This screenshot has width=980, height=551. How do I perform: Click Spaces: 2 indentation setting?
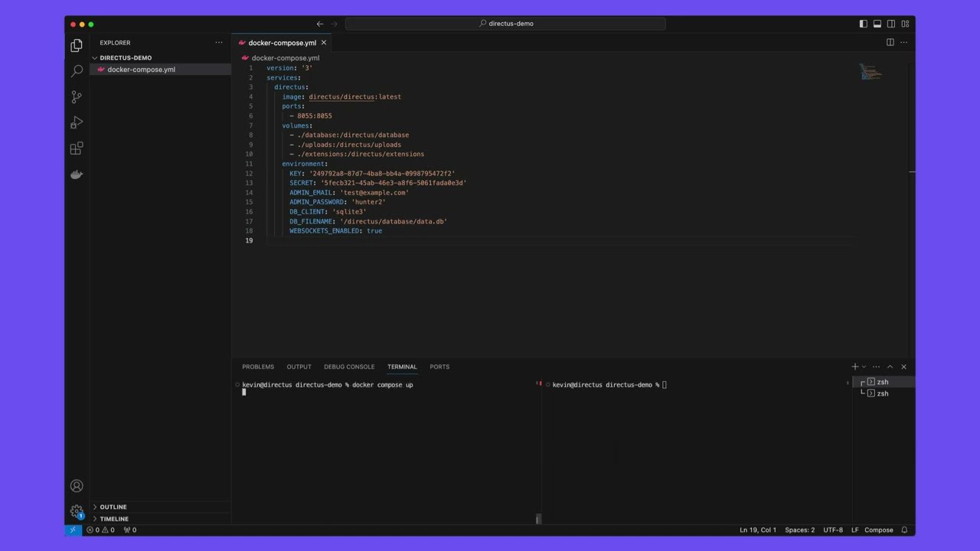[799, 530]
